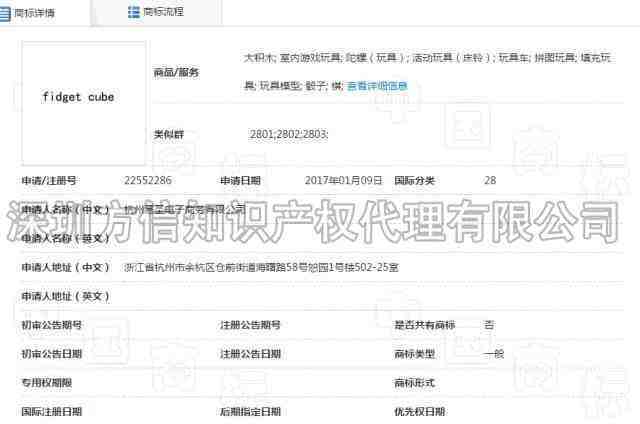
Task: Click international class value 28
Action: (490, 180)
